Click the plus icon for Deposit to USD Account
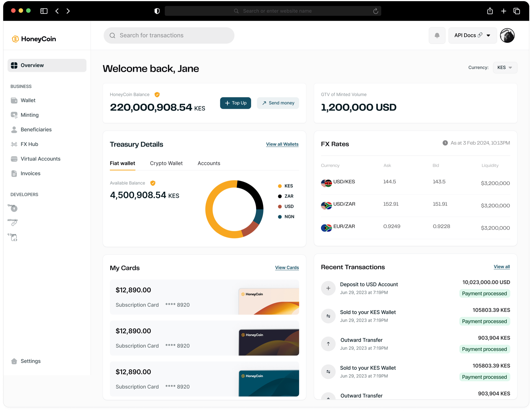The height and width of the screenshot is (412, 532). pyautogui.click(x=328, y=288)
